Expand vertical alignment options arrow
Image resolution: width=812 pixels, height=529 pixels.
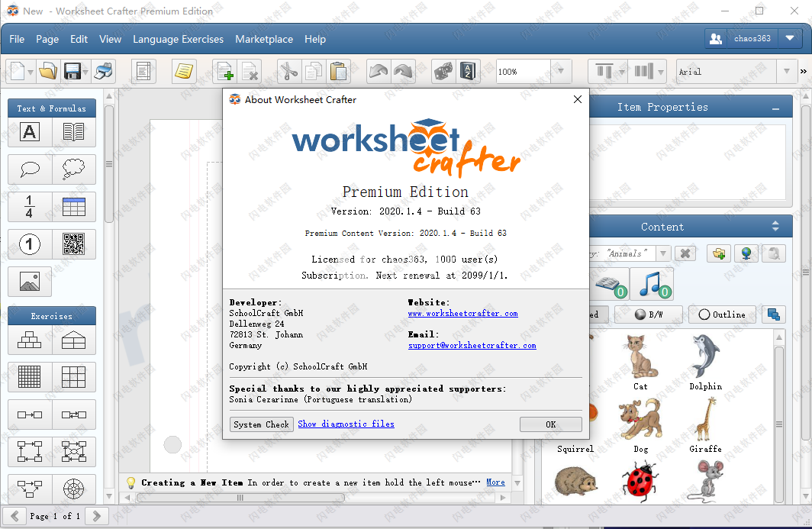coord(622,72)
